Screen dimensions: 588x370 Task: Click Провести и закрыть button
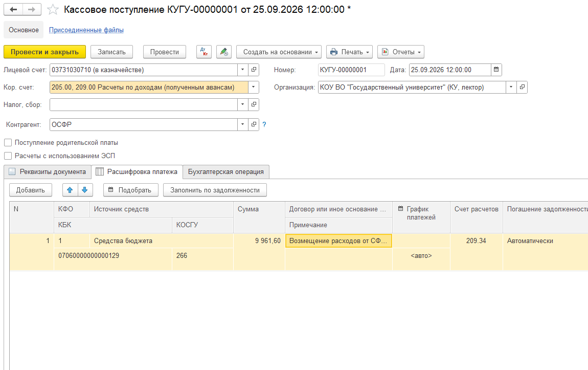pyautogui.click(x=44, y=52)
